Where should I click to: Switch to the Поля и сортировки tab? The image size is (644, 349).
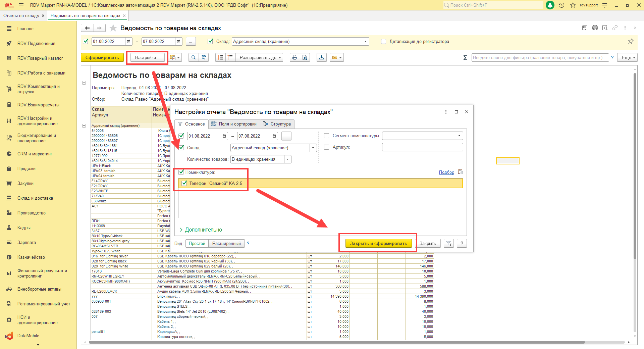pos(234,124)
